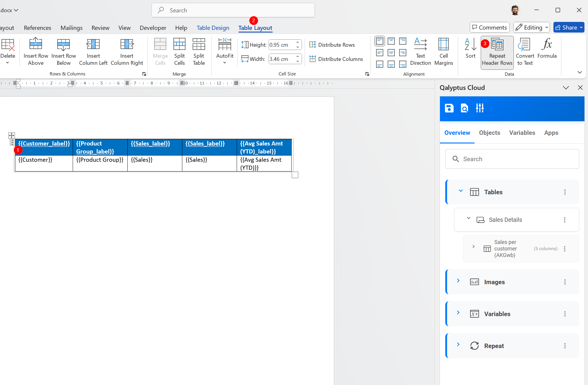Open the Comments panel
Viewport: 588px width, 385px height.
[490, 27]
